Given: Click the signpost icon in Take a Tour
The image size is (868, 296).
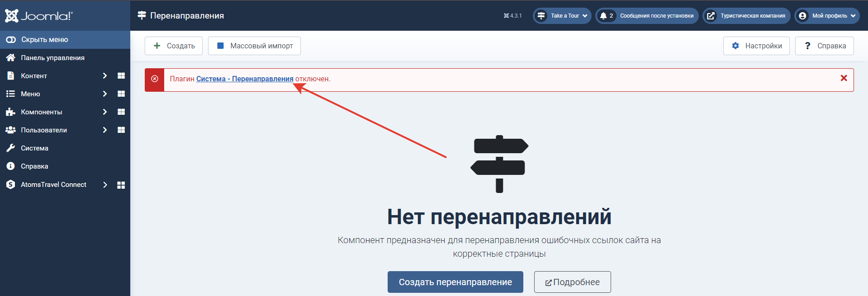Looking at the screenshot, I should pyautogui.click(x=541, y=16).
